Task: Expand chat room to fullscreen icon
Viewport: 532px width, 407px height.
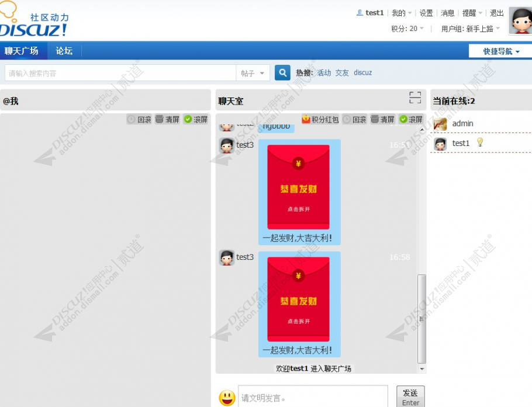Action: (415, 98)
